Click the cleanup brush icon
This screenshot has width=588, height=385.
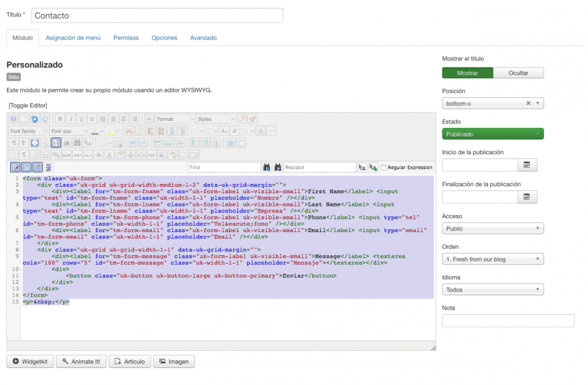click(x=252, y=119)
